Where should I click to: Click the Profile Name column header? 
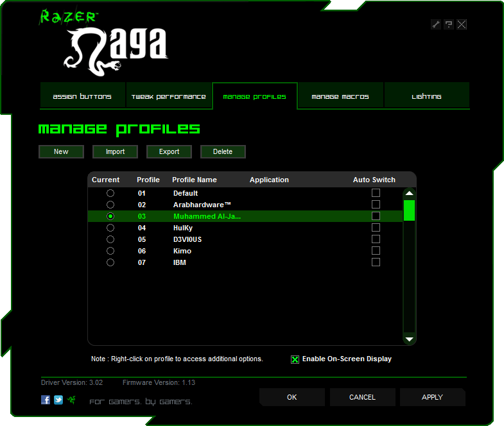point(195,180)
